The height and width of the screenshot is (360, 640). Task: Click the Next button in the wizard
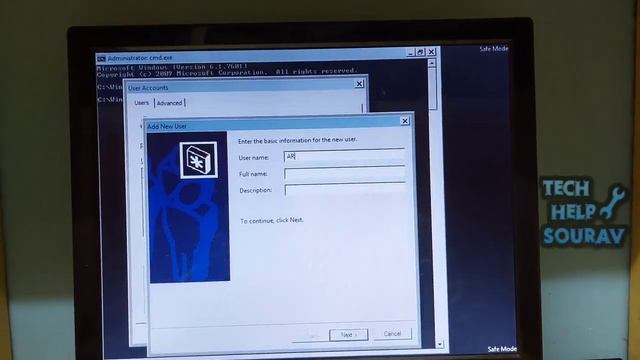(x=349, y=335)
